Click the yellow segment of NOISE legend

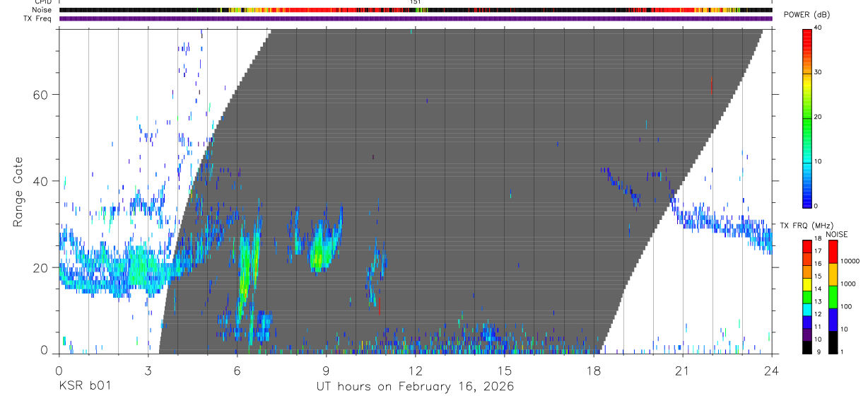[833, 274]
